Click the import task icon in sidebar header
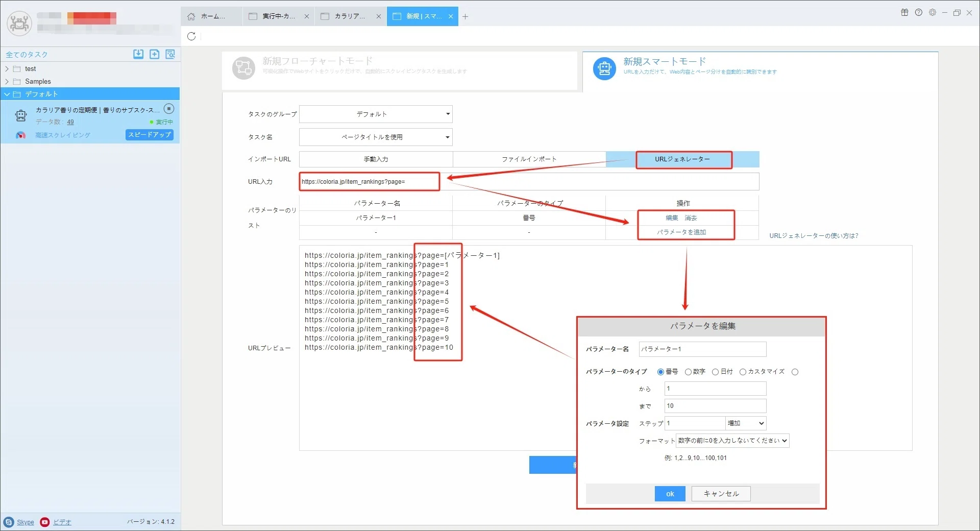The height and width of the screenshot is (531, 980). (138, 54)
